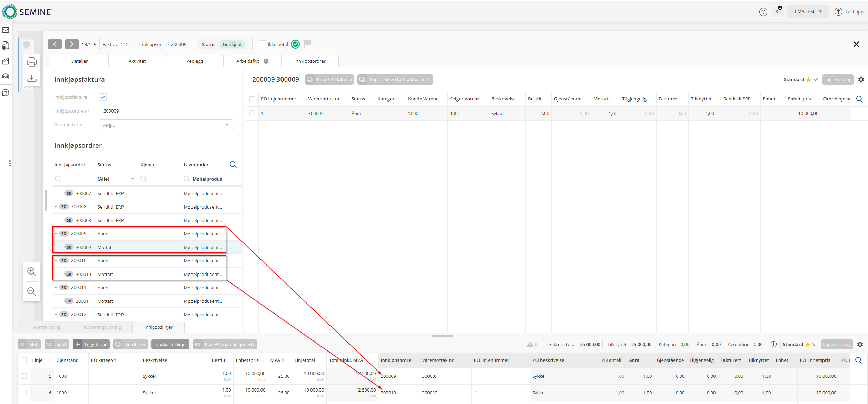The image size is (868, 404).
Task: Click the Kopier til faktura button
Action: pyautogui.click(x=329, y=80)
